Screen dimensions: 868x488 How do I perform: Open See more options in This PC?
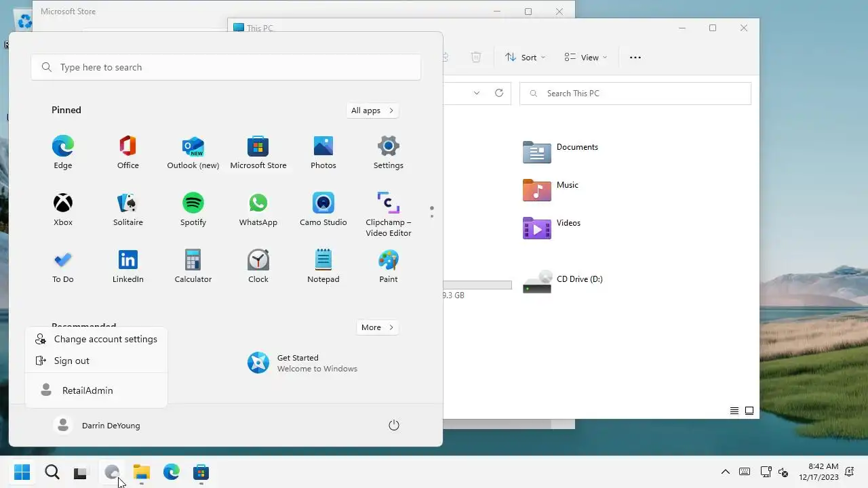pos(635,58)
